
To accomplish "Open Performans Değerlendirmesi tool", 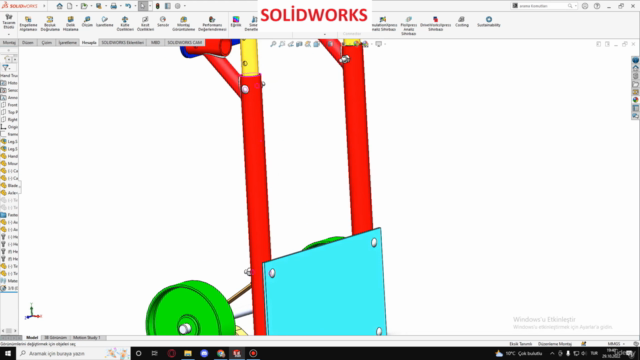I will click(x=212, y=24).
